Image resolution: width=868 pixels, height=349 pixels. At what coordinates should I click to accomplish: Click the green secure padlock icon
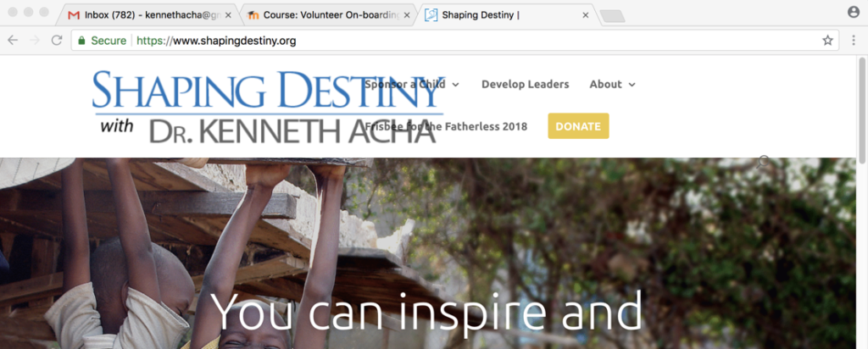82,41
